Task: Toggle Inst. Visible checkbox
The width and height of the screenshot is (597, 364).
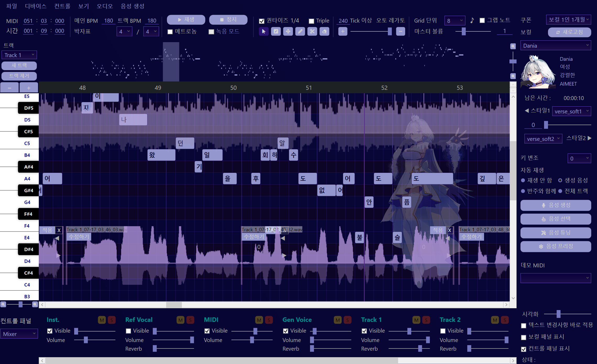Action: (50, 331)
